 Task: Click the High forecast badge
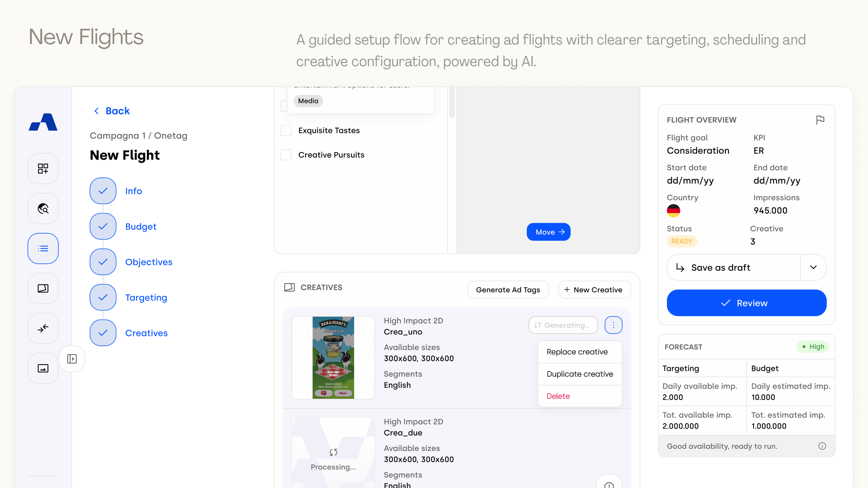click(x=813, y=347)
